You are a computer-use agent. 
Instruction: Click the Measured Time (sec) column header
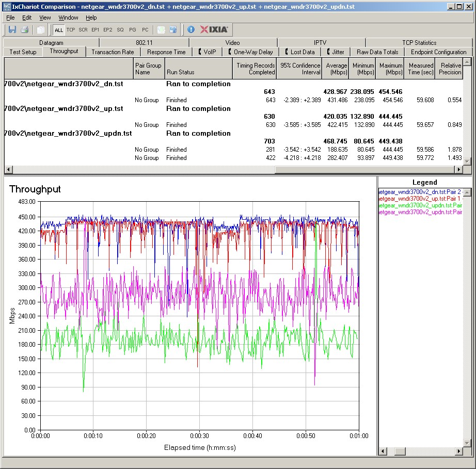(x=420, y=69)
